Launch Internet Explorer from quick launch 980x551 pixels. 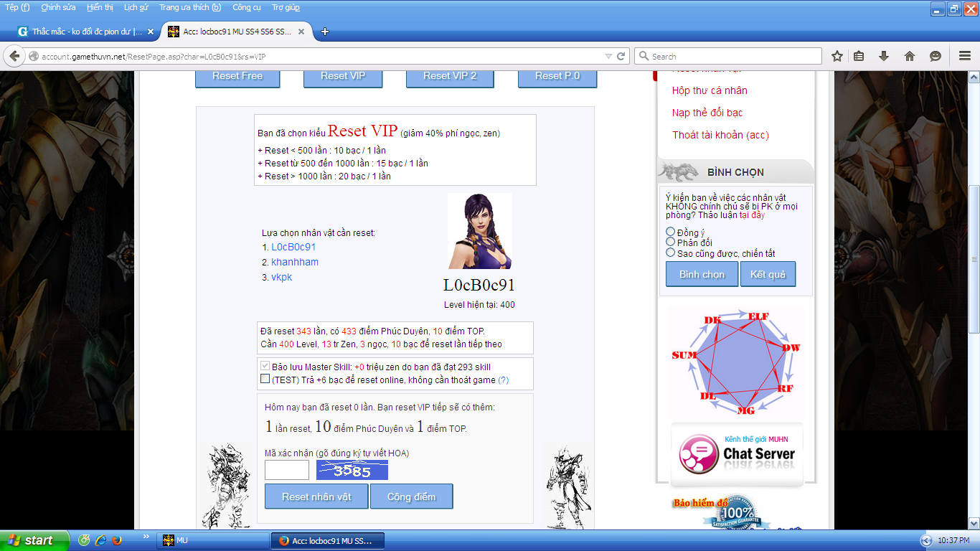pos(100,540)
